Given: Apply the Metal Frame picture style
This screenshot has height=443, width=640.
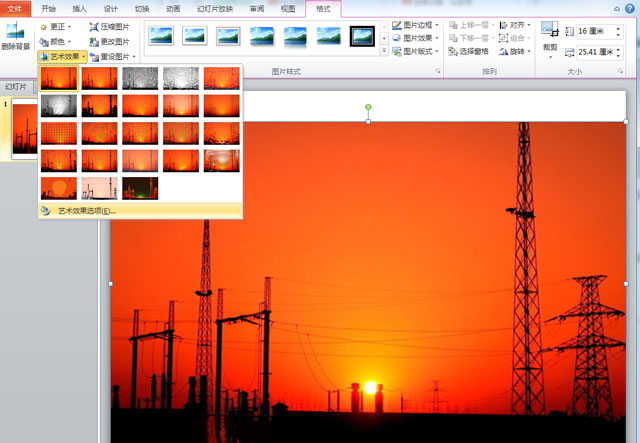Looking at the screenshot, I should pos(228,36).
